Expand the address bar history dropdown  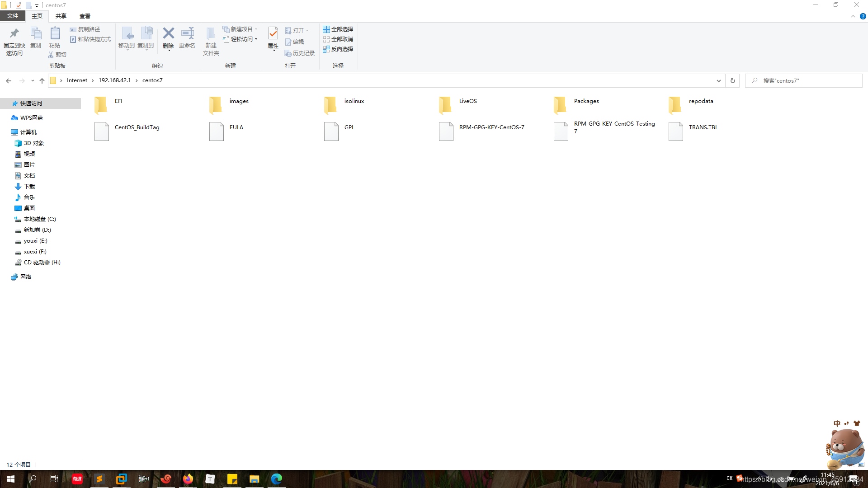pyautogui.click(x=718, y=81)
